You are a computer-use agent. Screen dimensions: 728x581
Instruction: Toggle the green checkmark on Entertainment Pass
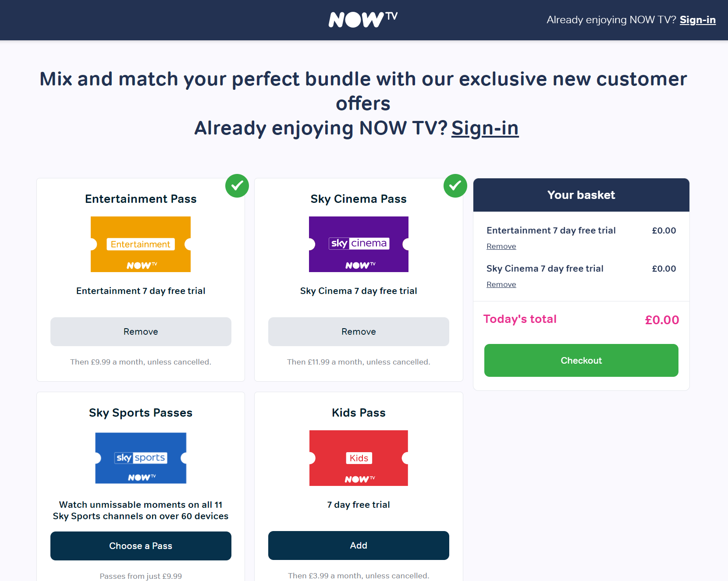[237, 186]
